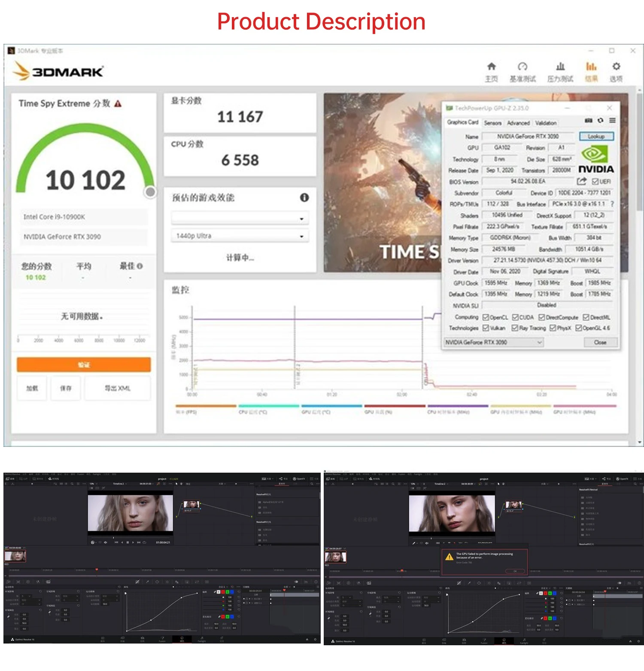Toggle the OpenGL 4.6 checkbox in GPU-Z
Viewport: 644px width, 671px height.
579,328
